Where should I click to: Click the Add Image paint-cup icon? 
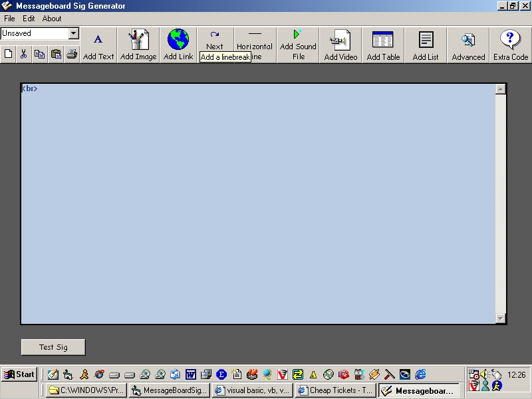tap(138, 40)
